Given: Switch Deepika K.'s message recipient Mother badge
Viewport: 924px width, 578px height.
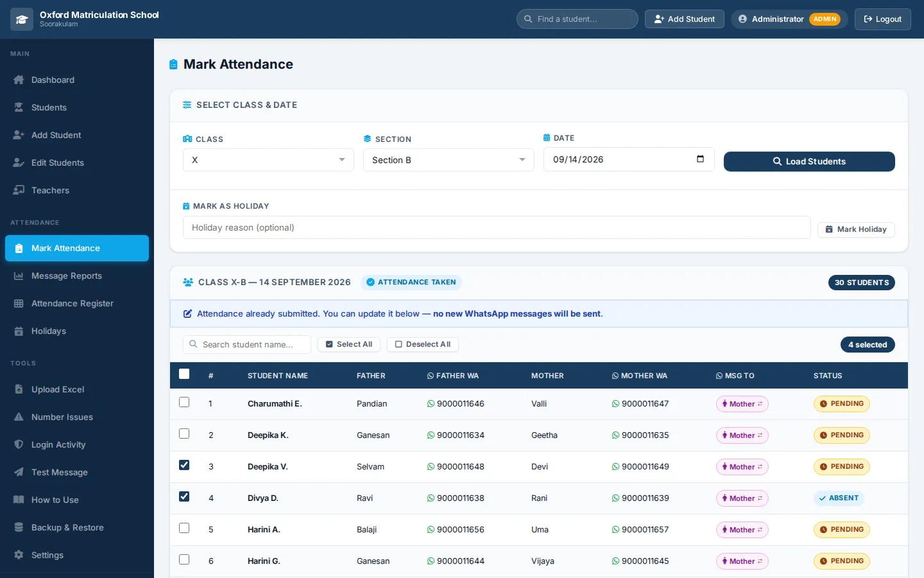Looking at the screenshot, I should 742,435.
